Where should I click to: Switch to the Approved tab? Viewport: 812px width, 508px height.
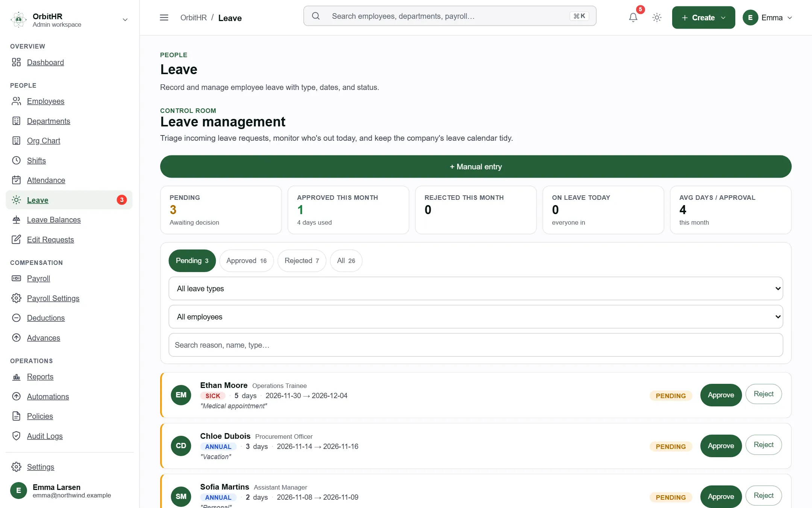click(247, 260)
